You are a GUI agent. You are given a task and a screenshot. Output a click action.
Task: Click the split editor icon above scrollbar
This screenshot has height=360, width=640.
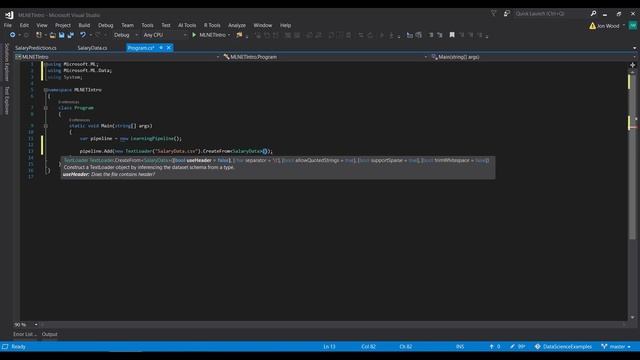pos(632,65)
